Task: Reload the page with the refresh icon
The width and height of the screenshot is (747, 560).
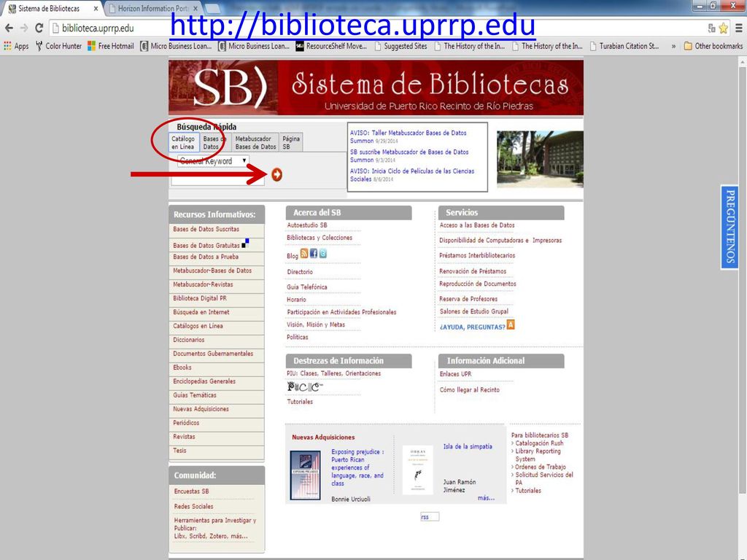Action: [x=39, y=28]
